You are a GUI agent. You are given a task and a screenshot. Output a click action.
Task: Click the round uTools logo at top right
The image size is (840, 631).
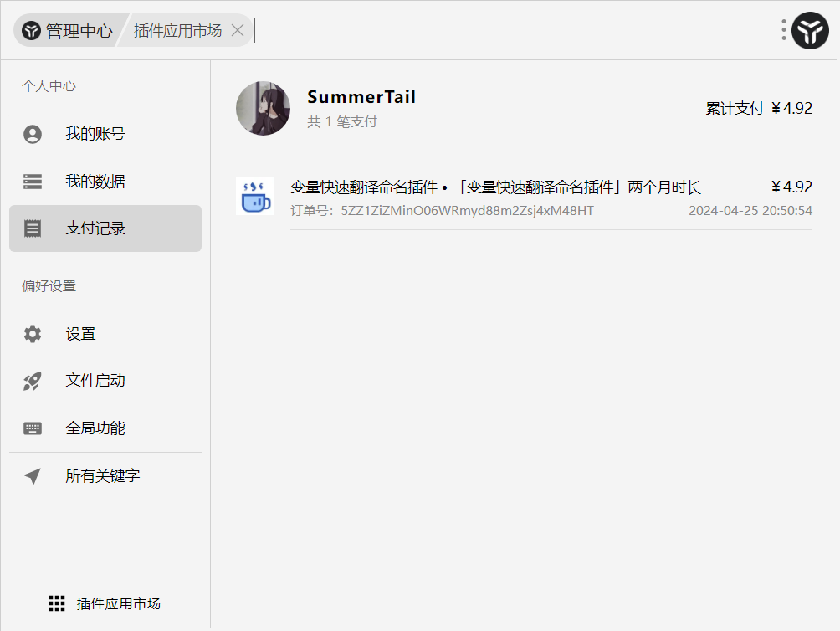point(810,30)
